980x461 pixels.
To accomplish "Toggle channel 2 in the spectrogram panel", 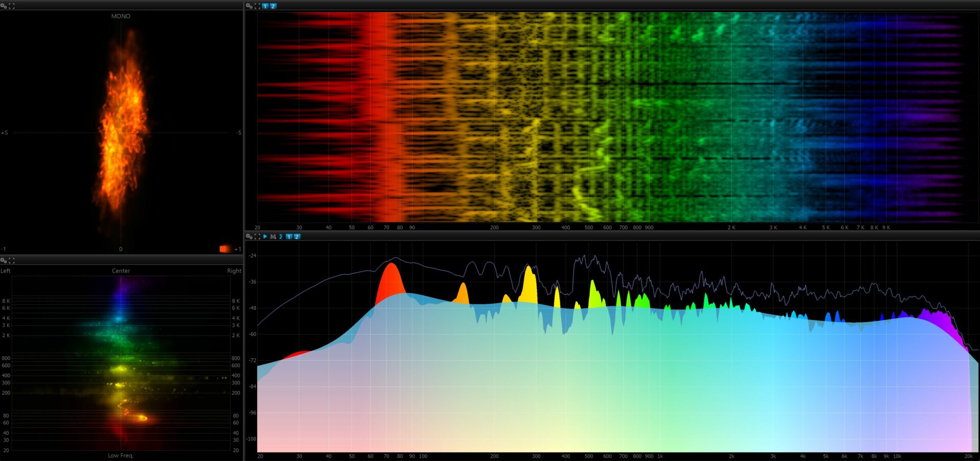I will pyautogui.click(x=273, y=6).
